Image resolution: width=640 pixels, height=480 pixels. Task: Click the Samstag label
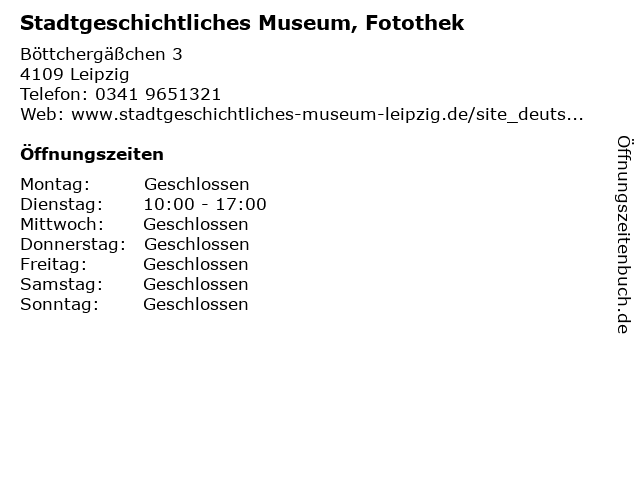pyautogui.click(x=61, y=284)
